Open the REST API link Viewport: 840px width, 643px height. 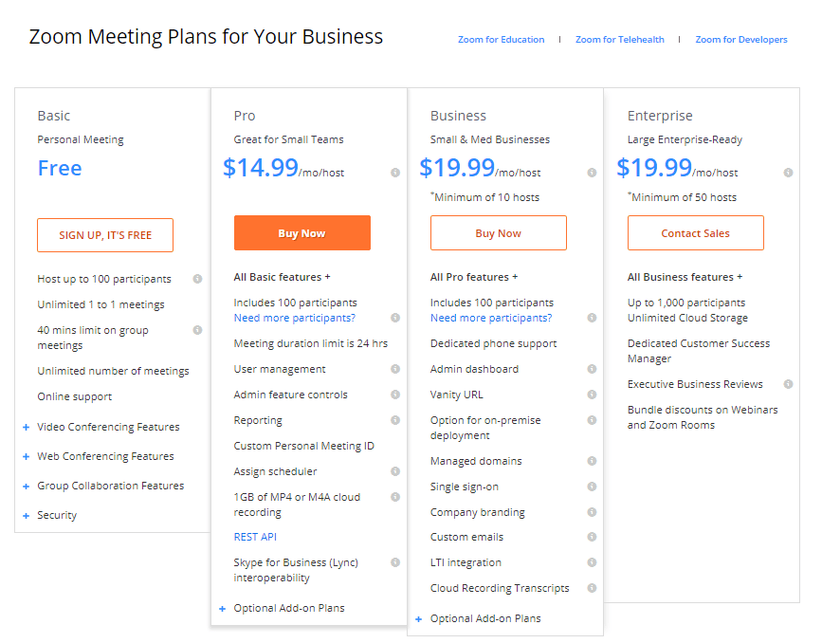click(x=255, y=537)
